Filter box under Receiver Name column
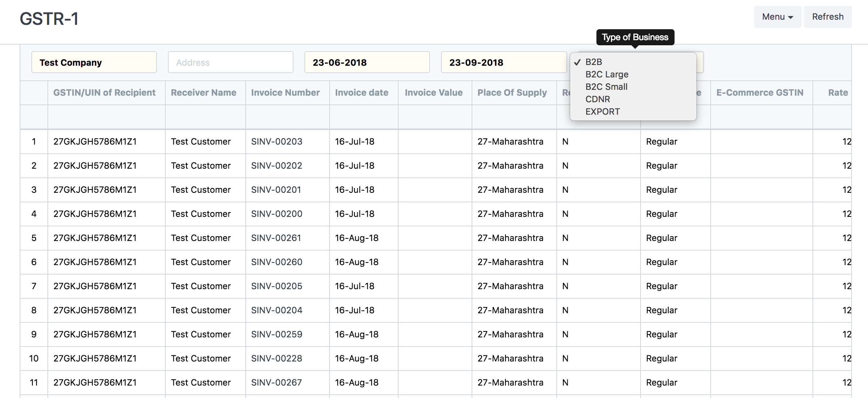 click(x=206, y=117)
